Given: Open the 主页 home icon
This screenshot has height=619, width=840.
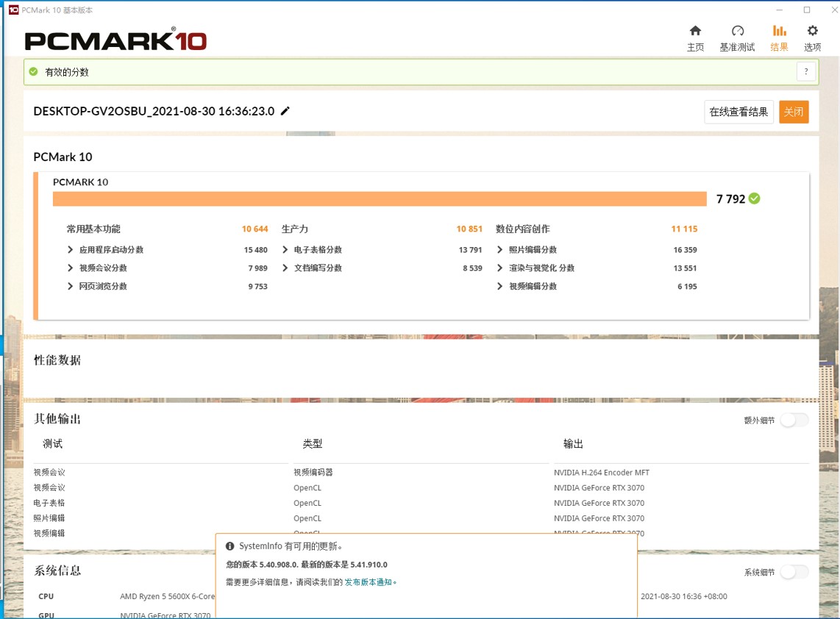Looking at the screenshot, I should point(695,31).
